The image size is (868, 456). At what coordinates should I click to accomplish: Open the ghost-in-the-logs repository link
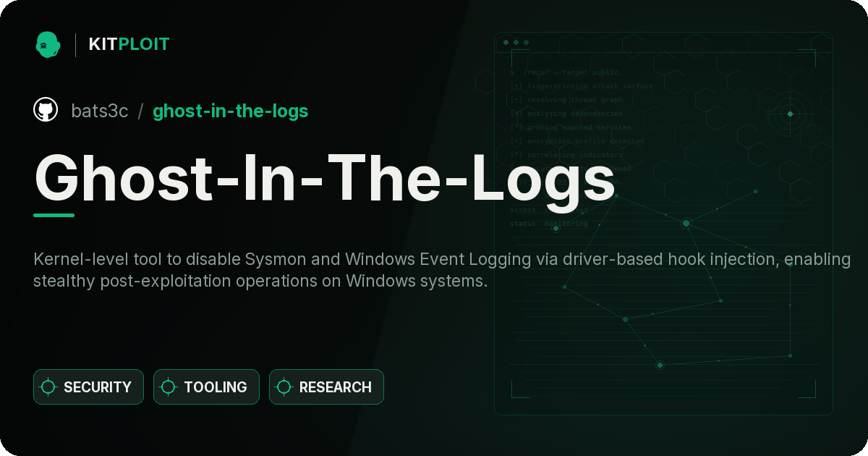click(x=231, y=111)
